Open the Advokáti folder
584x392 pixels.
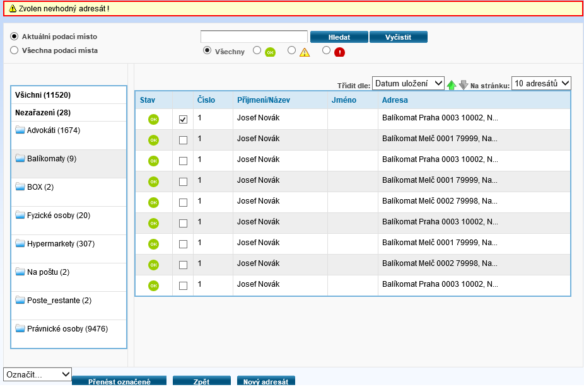point(53,130)
